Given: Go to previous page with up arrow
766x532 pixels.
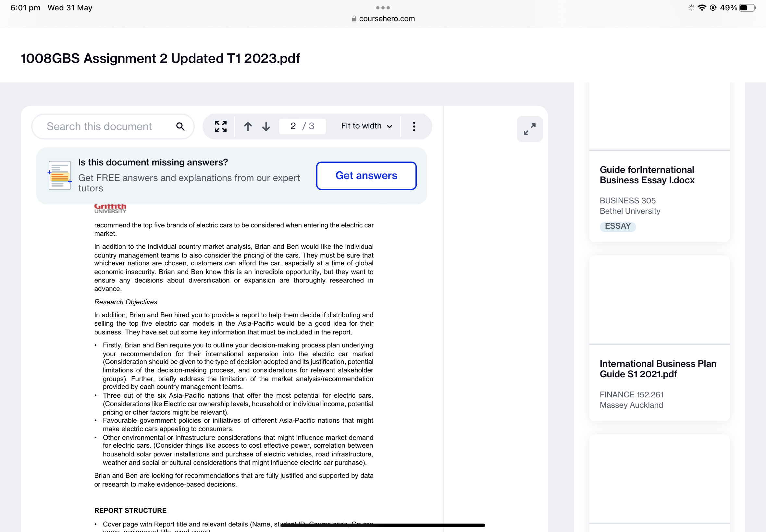Looking at the screenshot, I should click(247, 126).
